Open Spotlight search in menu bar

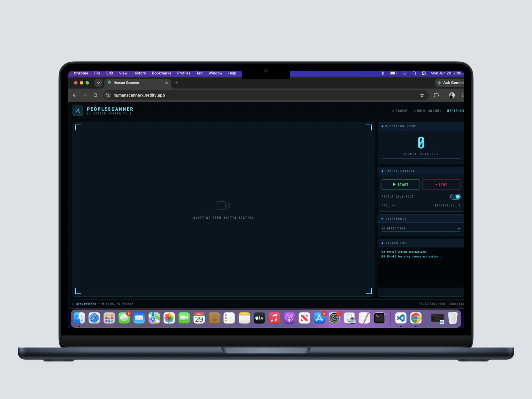(x=414, y=73)
